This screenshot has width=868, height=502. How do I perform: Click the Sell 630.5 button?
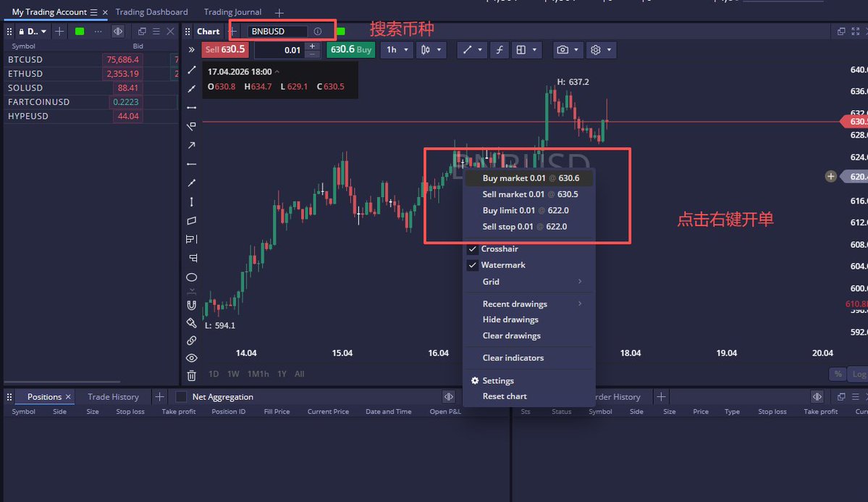224,49
